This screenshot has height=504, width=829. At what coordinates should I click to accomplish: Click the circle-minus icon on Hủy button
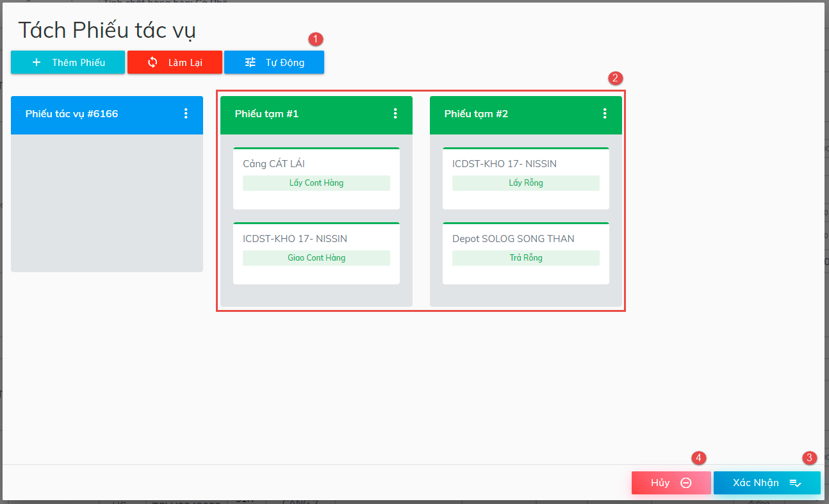[685, 483]
